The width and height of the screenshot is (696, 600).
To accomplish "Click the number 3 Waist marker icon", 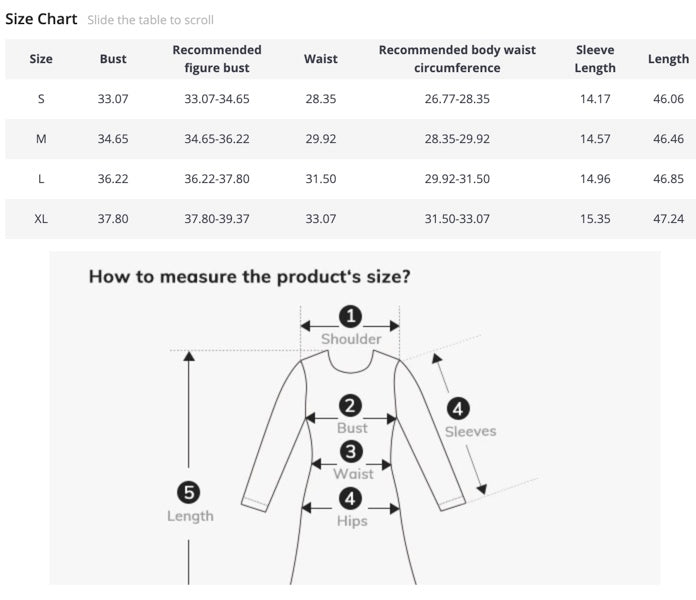I will click(351, 451).
